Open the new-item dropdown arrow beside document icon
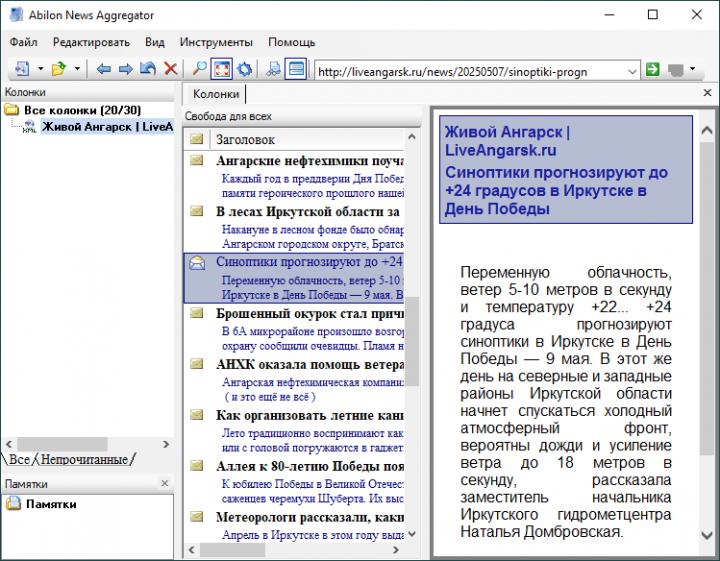 click(x=40, y=69)
